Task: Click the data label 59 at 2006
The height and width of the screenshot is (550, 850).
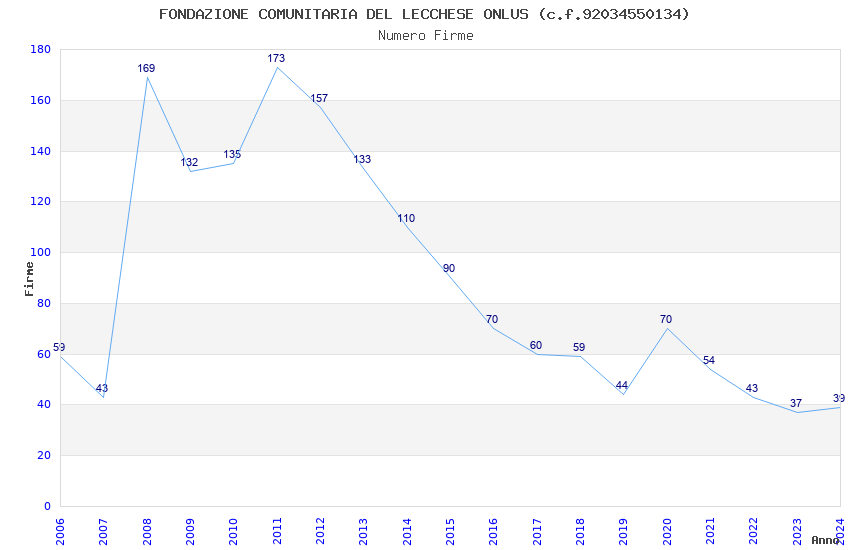Action: coord(59,347)
